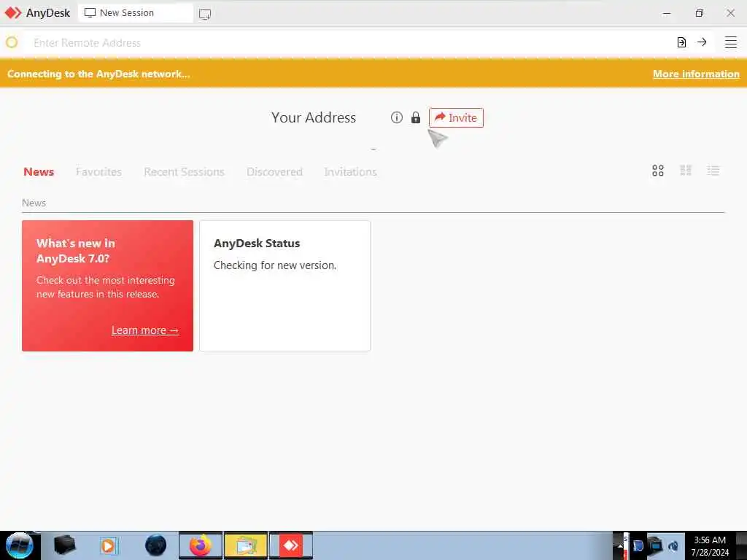
Task: Open the More information link
Action: [x=696, y=74]
